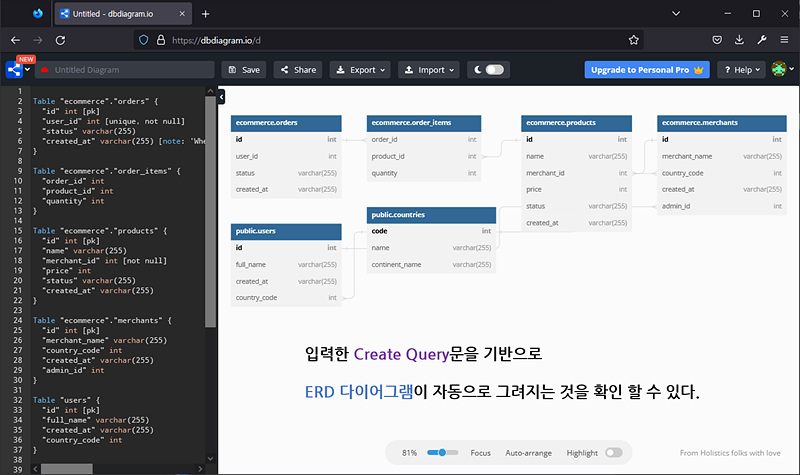
Task: Click the product_id row in order_items
Action: coord(423,156)
